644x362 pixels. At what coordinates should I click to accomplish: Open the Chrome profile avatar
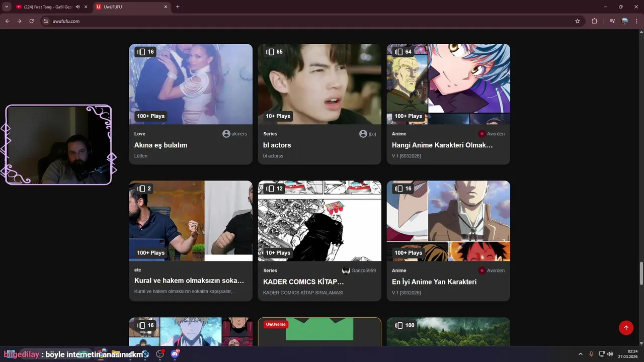coord(624,21)
